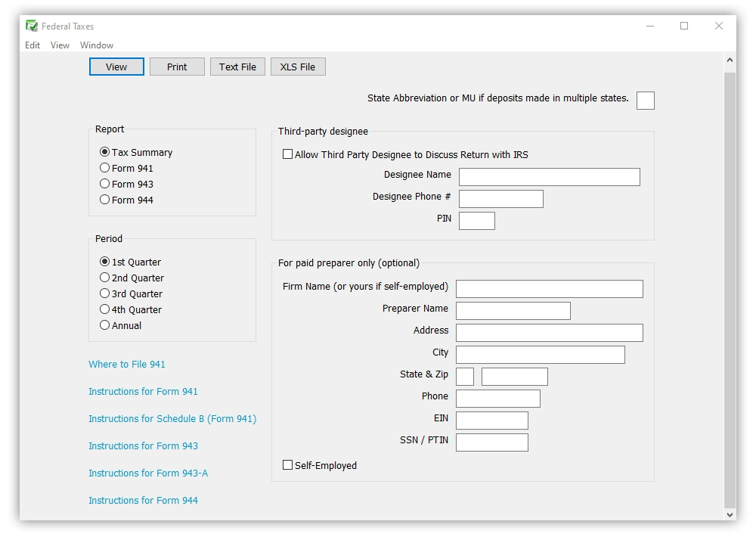
Task: Open the View menu
Action: tap(60, 45)
